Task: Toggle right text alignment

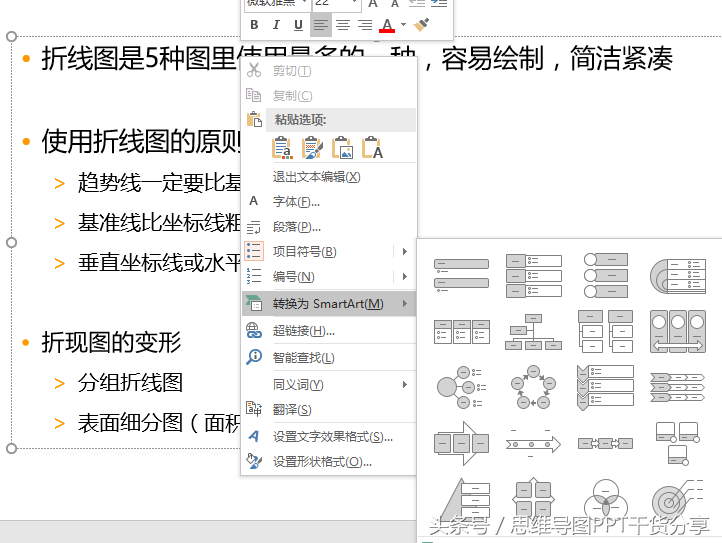Action: (365, 25)
